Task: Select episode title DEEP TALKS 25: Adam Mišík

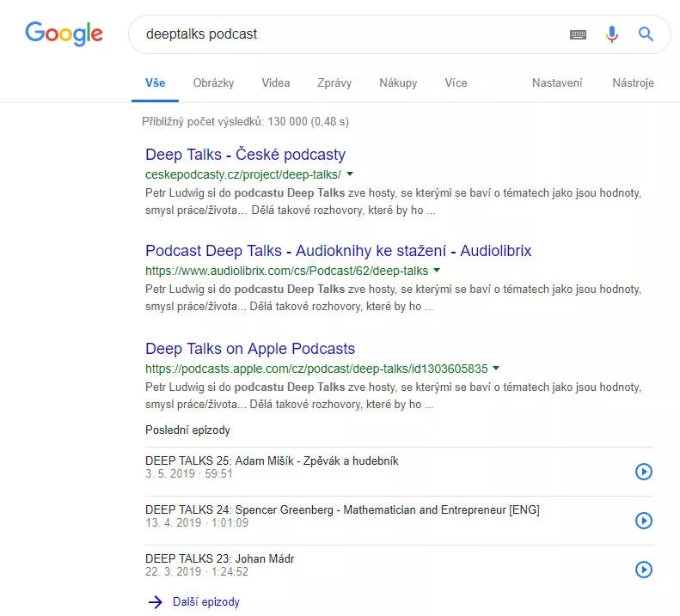Action: (x=272, y=460)
